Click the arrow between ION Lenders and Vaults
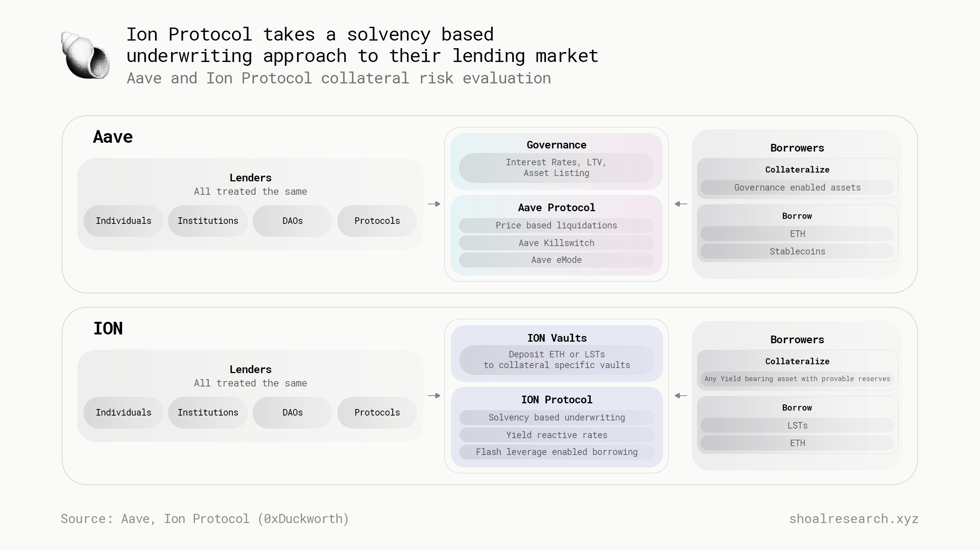The height and width of the screenshot is (551, 980). [x=434, y=396]
